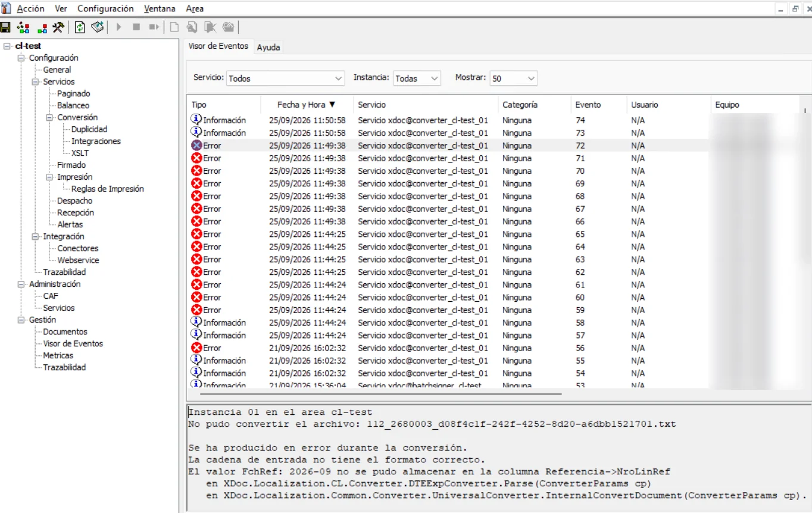This screenshot has height=513, width=812.
Task: Select Conectores tree item
Action: [x=78, y=248]
